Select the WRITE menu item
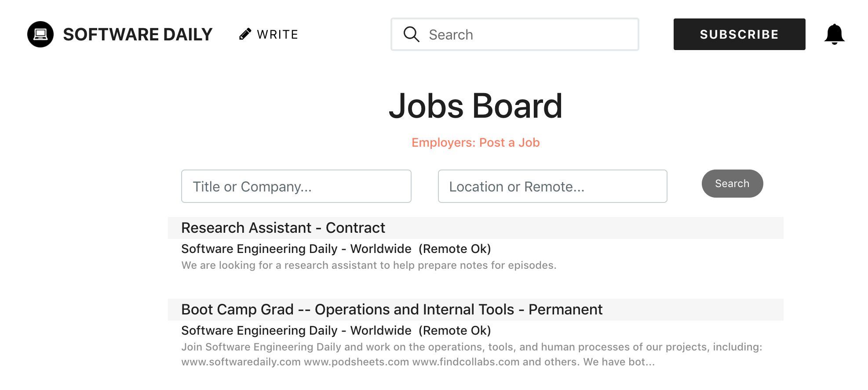The height and width of the screenshot is (390, 868). point(277,34)
